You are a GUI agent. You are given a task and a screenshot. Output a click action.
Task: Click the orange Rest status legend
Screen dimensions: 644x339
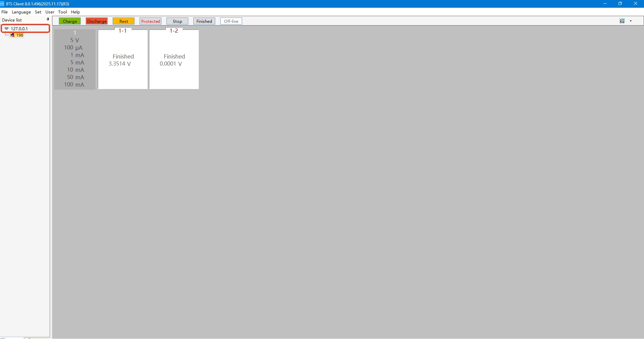[x=123, y=21]
